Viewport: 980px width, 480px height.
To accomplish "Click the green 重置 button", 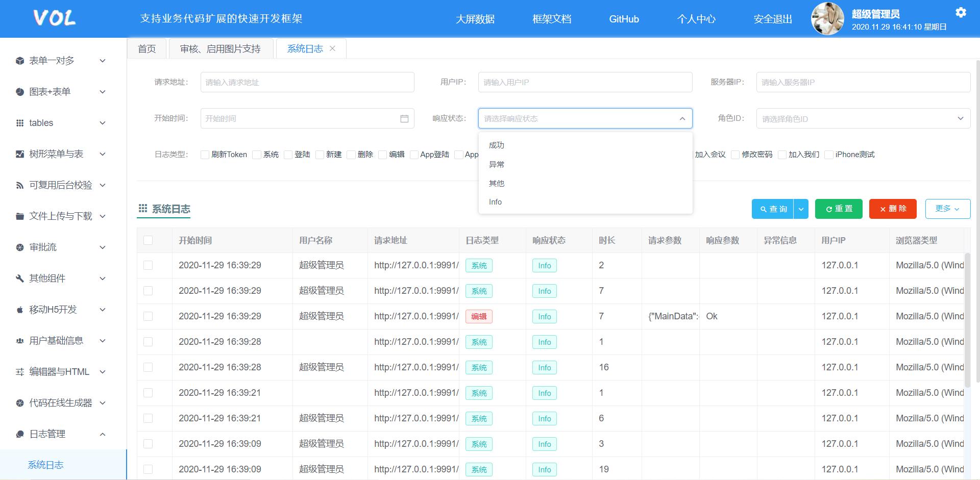I will tap(839, 209).
